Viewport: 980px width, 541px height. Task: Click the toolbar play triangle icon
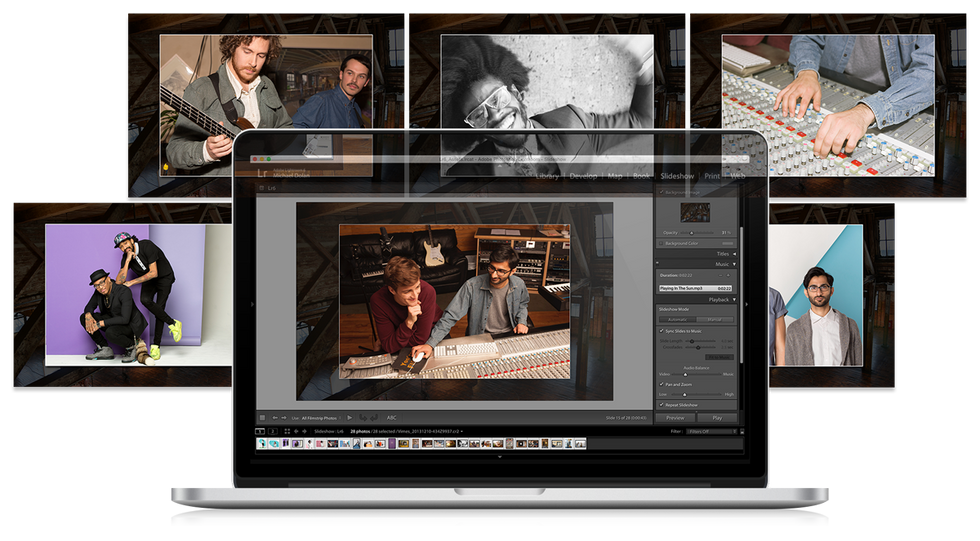point(349,418)
